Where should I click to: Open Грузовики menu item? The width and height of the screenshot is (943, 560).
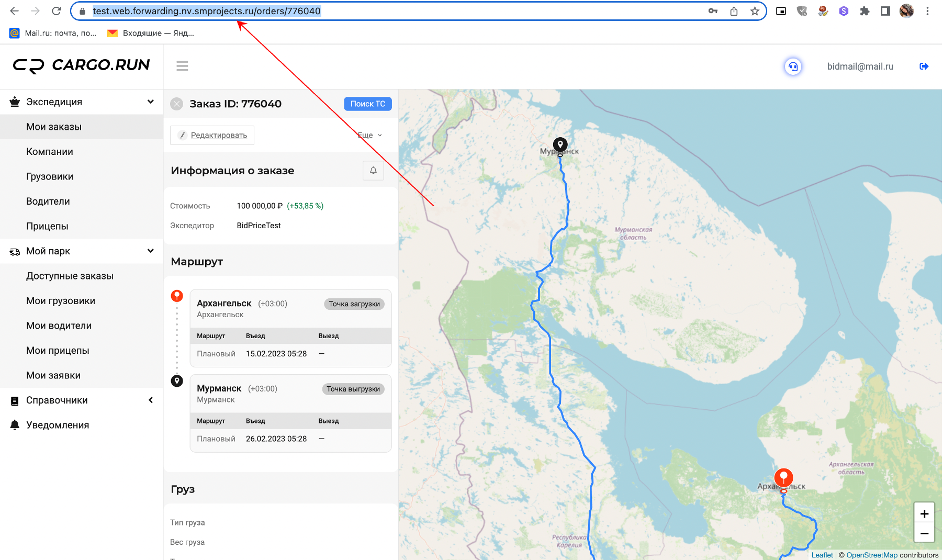coord(50,176)
